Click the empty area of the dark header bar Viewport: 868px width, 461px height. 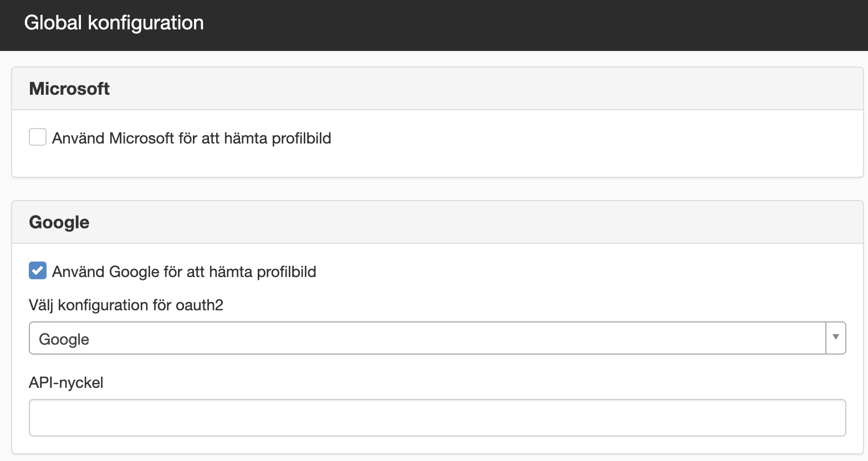[532, 25]
